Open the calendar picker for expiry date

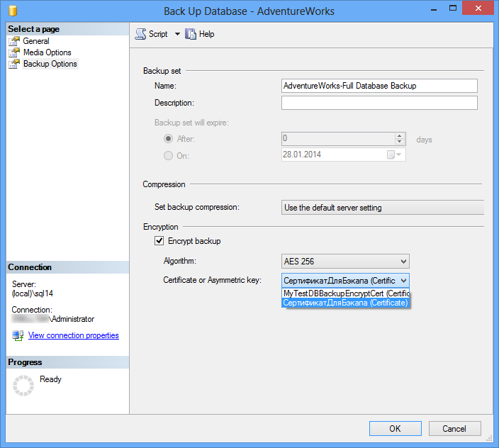pos(394,155)
